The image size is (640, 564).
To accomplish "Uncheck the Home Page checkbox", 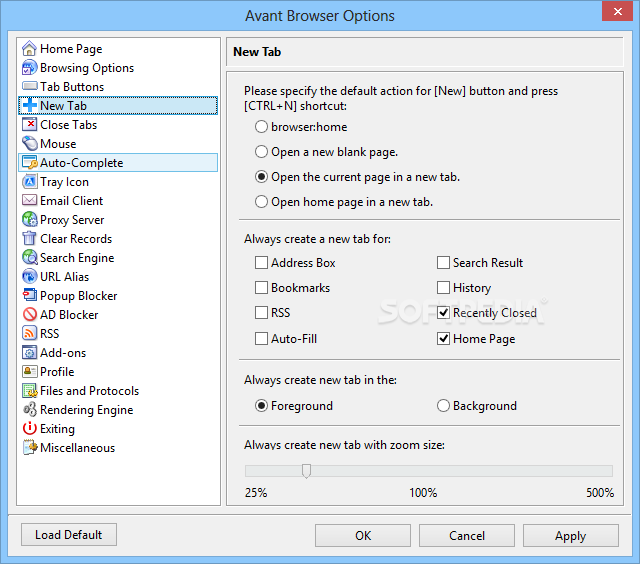I will pos(443,338).
